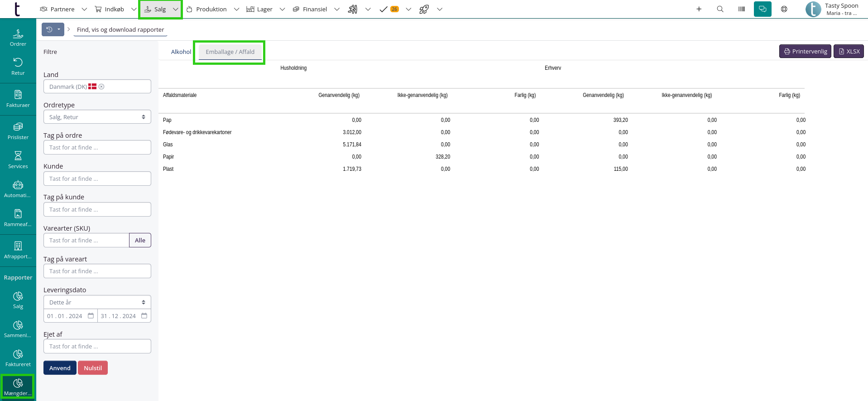
Task: Click the Anvend button
Action: point(60,368)
